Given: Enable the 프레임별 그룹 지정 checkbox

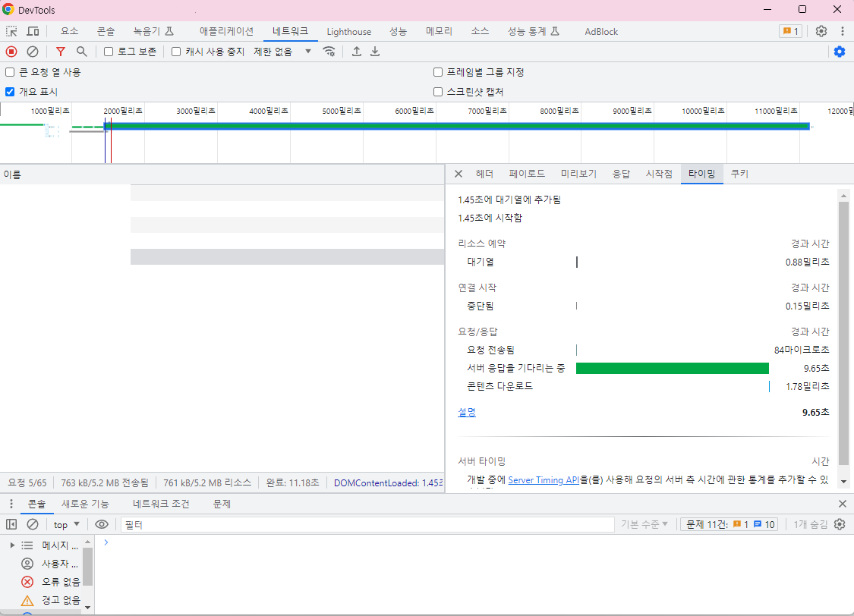Looking at the screenshot, I should 438,72.
